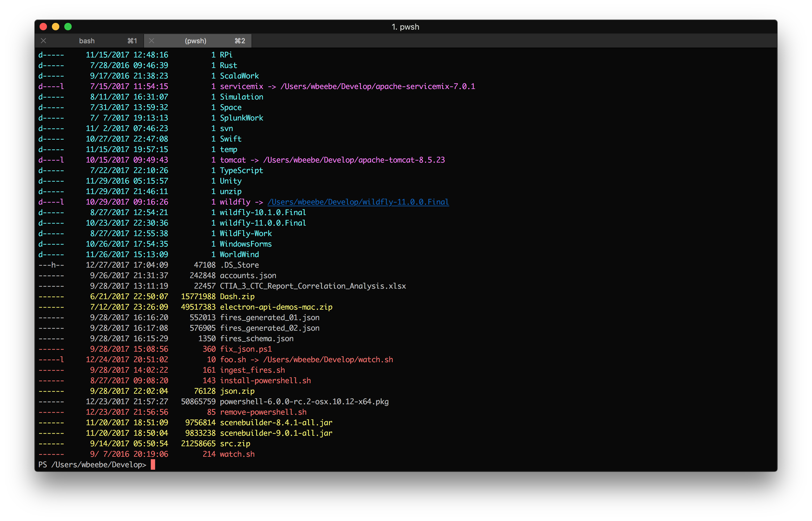Click the 'ingest_fires.sh' file name
The height and width of the screenshot is (521, 812).
pyautogui.click(x=252, y=370)
